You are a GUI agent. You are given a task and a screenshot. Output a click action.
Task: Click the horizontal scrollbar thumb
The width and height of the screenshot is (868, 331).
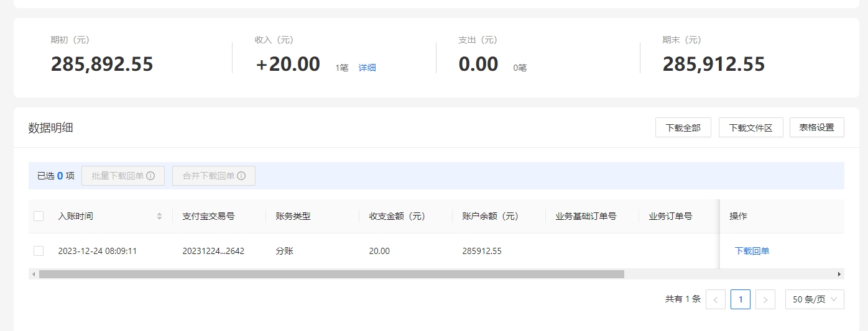click(331, 274)
